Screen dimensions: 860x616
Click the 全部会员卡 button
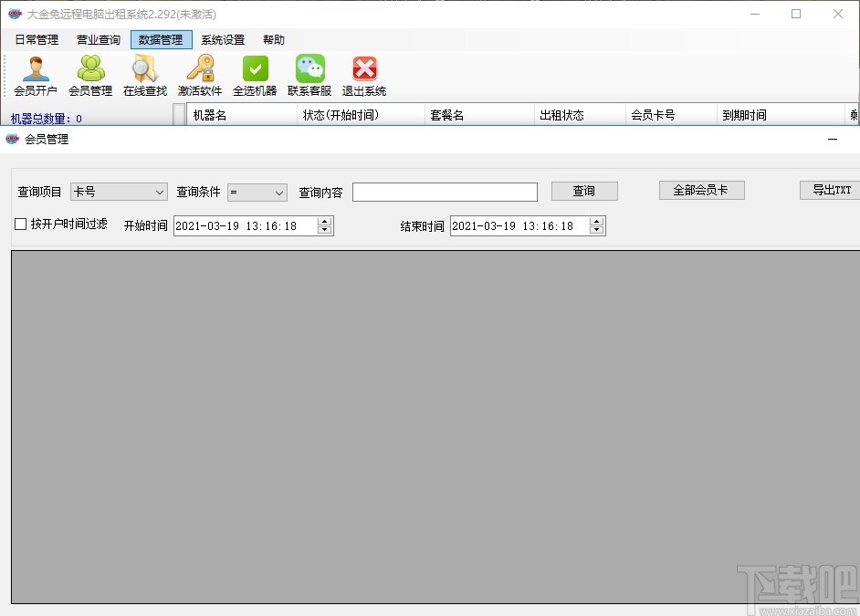(701, 190)
